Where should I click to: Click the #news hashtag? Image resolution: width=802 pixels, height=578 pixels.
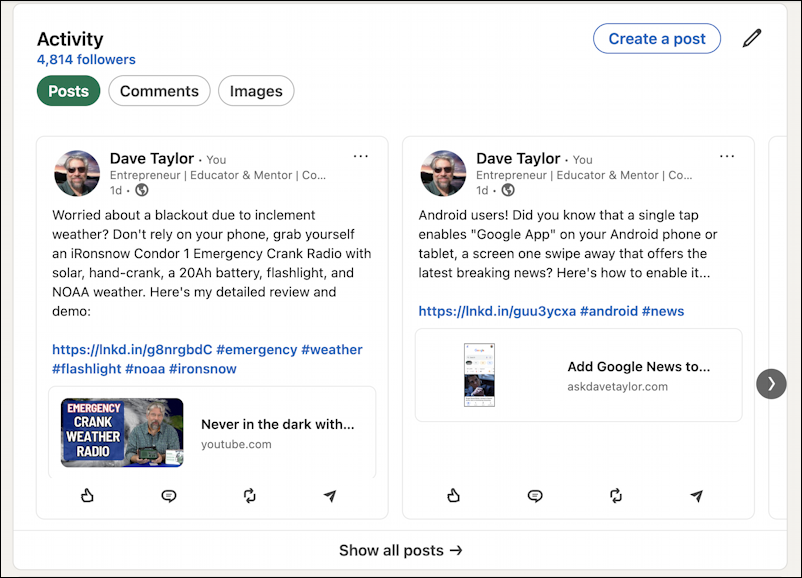[663, 311]
